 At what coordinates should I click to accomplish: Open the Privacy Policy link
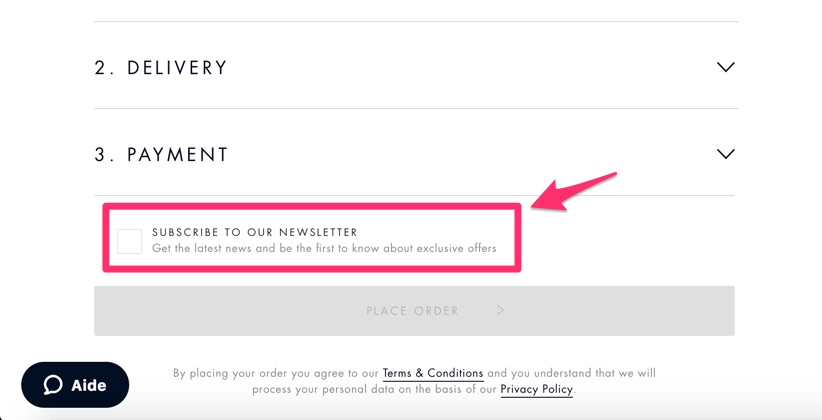[537, 389]
